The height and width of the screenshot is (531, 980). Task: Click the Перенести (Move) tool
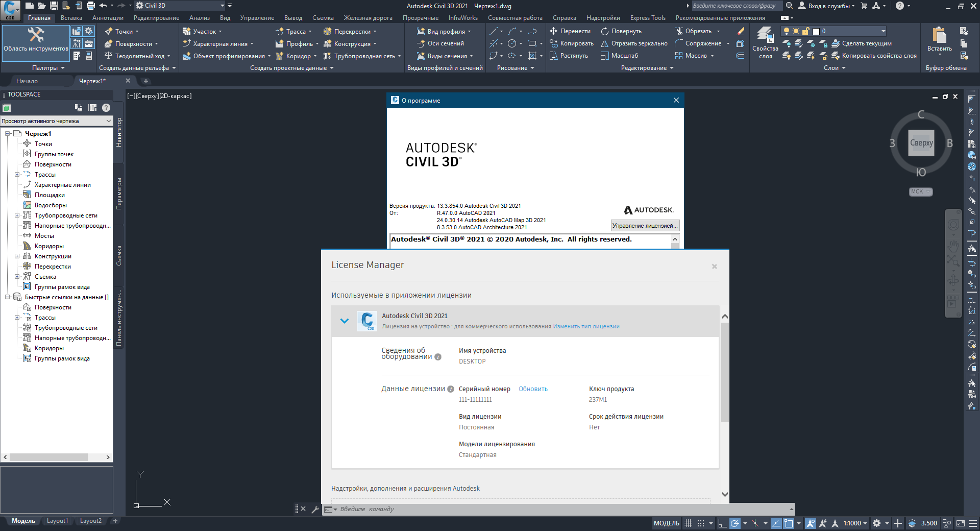pyautogui.click(x=570, y=31)
